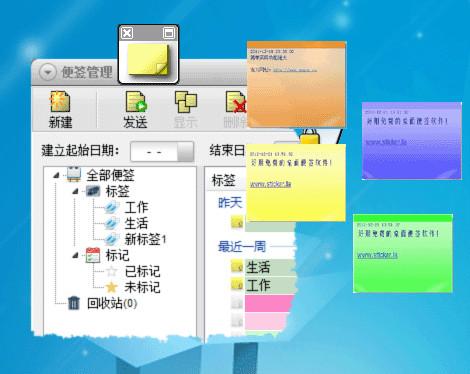The width and height of the screenshot is (470, 374).
Task: Click the start date field showing dashes
Action: (x=154, y=152)
